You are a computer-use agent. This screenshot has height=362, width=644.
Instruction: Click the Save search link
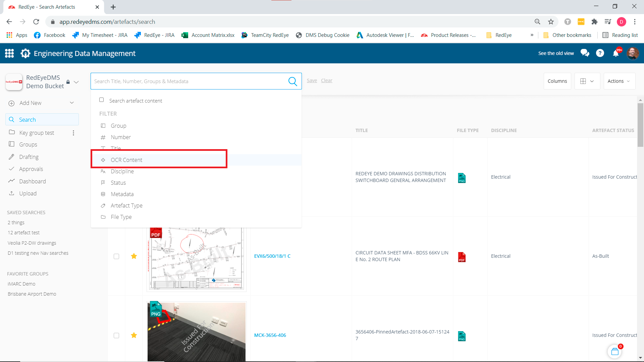pos(312,80)
